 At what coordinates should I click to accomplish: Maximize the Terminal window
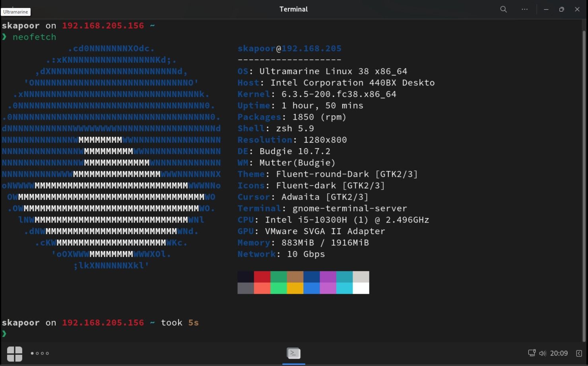(561, 9)
